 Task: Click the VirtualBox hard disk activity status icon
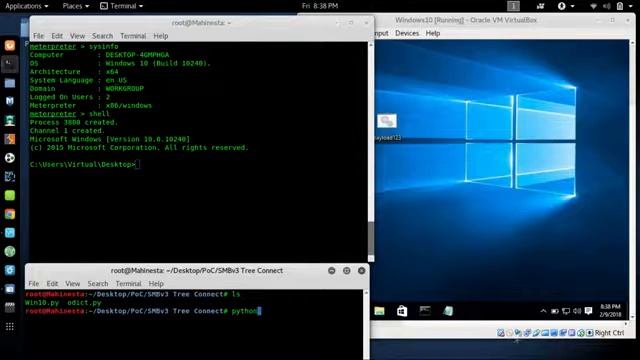501,333
